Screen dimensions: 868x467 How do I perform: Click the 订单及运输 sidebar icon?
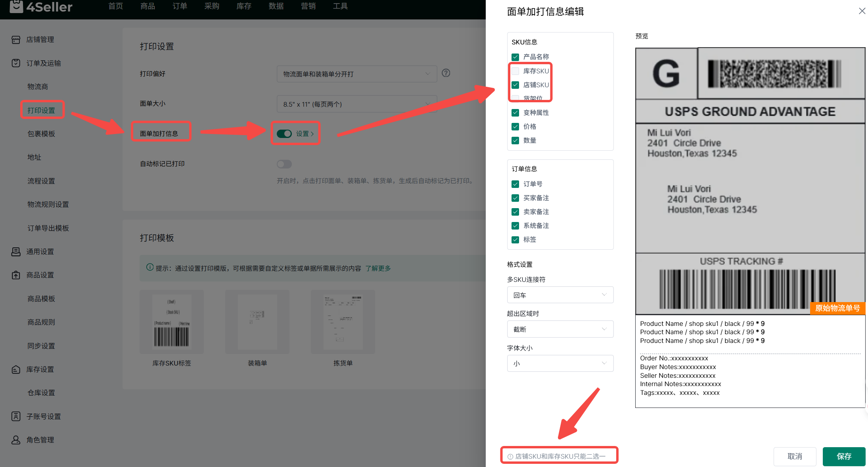click(16, 63)
